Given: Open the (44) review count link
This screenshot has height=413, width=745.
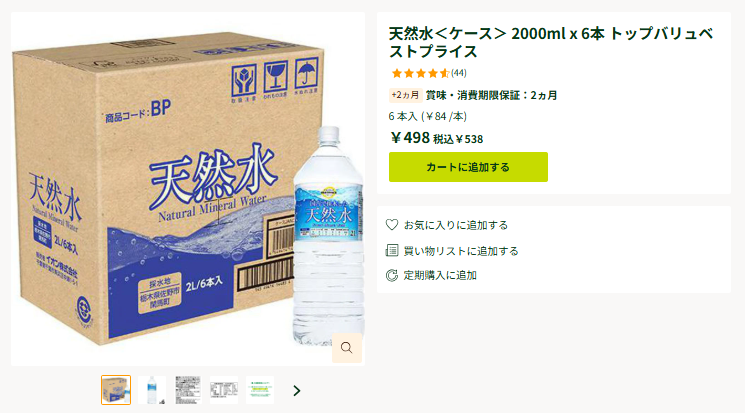Looking at the screenshot, I should [459, 73].
